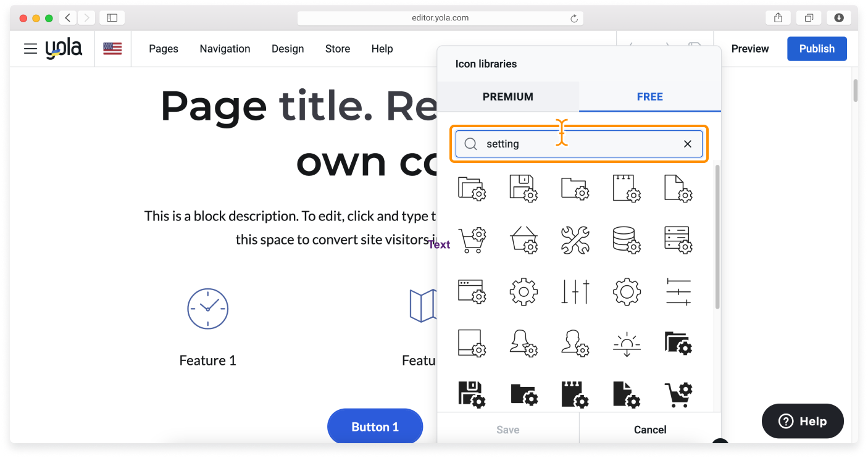Select the brightness settings sun icon

627,343
